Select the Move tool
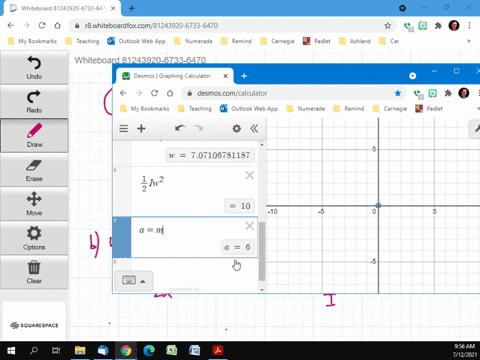This screenshot has width=480, height=360. pos(34,204)
